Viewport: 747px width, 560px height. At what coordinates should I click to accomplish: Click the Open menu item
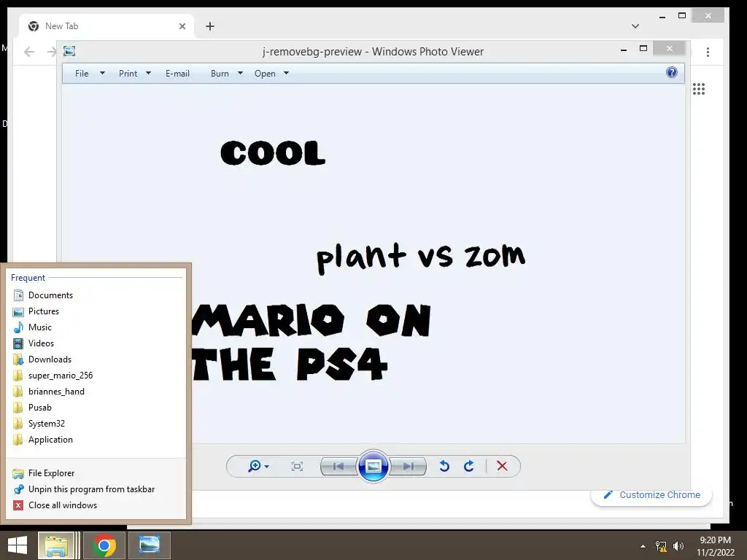pos(265,74)
